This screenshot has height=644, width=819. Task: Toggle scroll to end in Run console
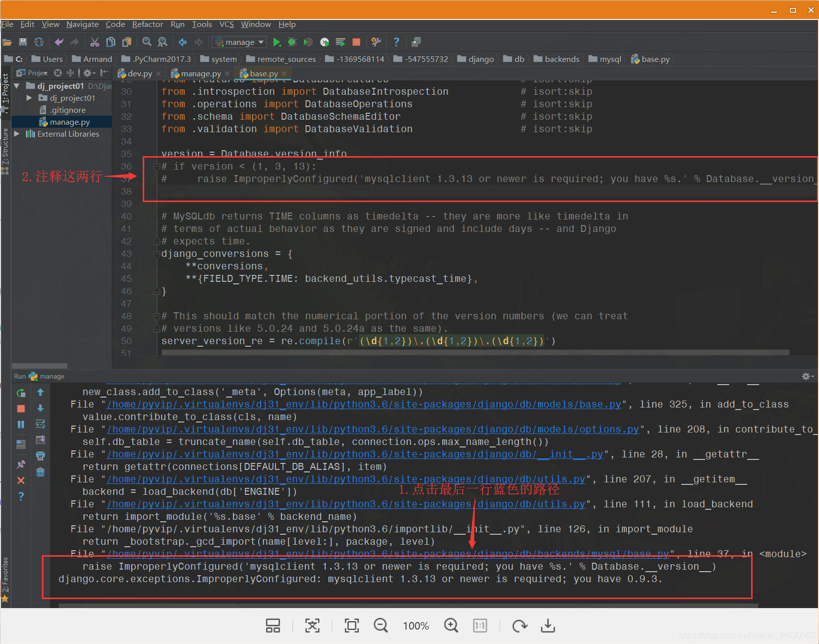[x=40, y=440]
